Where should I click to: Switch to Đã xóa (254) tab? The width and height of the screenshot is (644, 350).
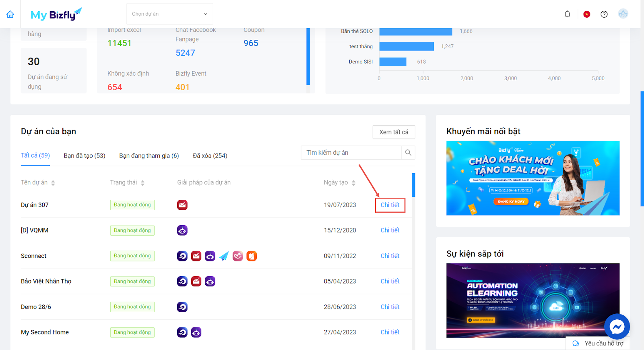point(210,156)
